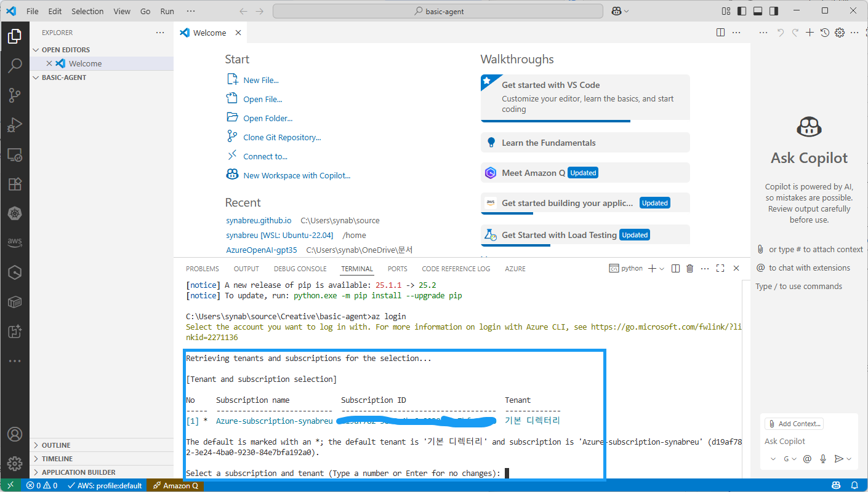Open Get started with VS Code walkthrough
The height and width of the screenshot is (492, 868).
click(585, 98)
